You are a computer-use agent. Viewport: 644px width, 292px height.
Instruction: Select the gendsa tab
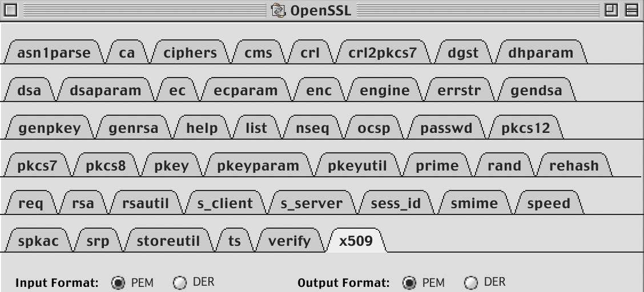537,90
